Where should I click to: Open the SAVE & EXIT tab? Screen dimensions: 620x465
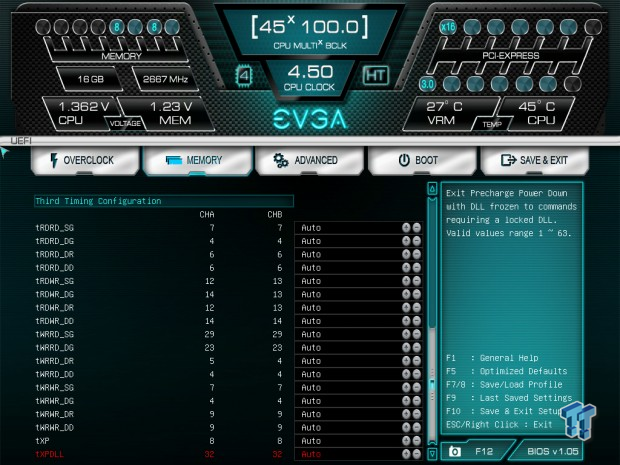click(x=535, y=160)
